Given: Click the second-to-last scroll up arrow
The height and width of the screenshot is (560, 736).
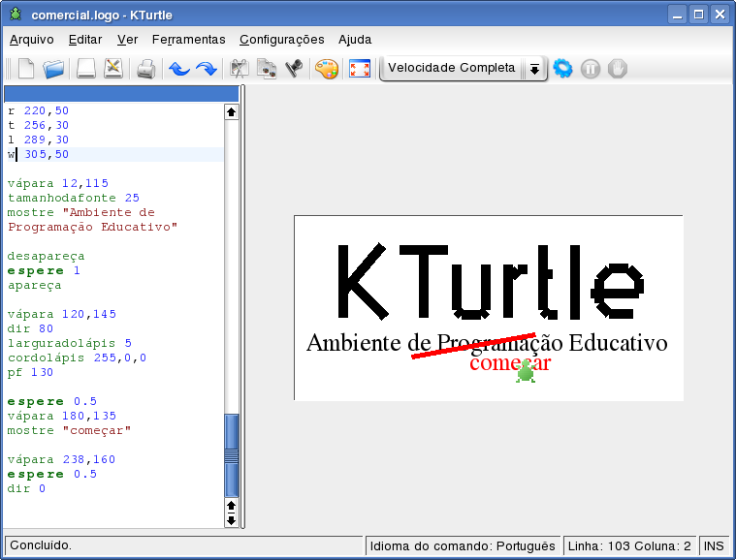Looking at the screenshot, I should tap(231, 506).
